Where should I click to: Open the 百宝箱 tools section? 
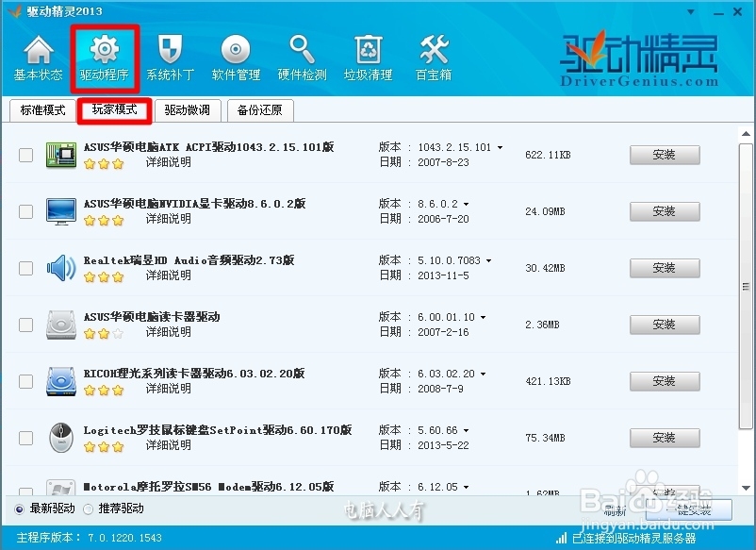pos(434,58)
